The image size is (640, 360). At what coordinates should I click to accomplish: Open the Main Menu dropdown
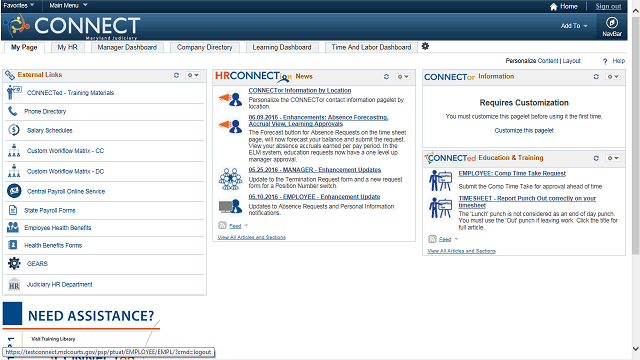[68, 5]
